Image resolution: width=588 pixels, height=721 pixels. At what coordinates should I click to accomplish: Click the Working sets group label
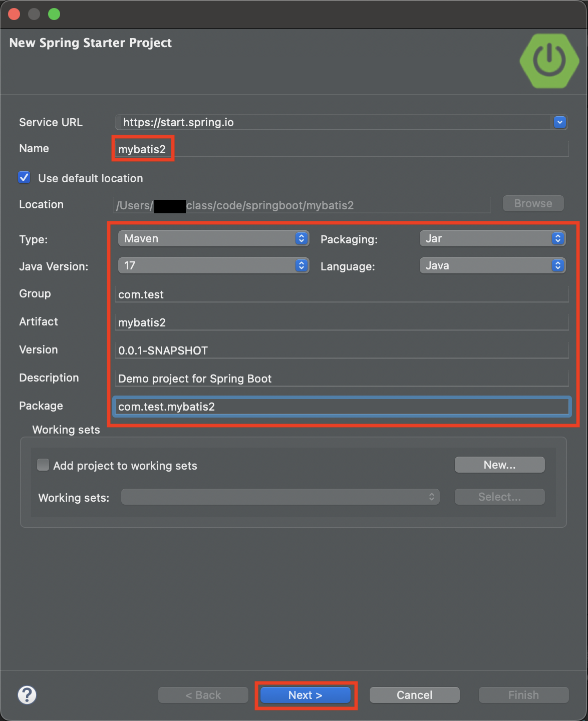point(66,430)
